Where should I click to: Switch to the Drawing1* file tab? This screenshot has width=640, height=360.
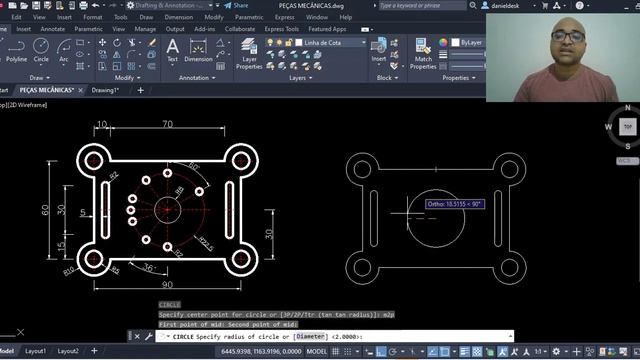pos(105,90)
